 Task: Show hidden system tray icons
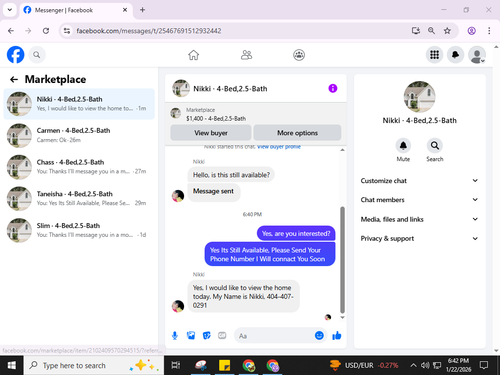(413, 365)
